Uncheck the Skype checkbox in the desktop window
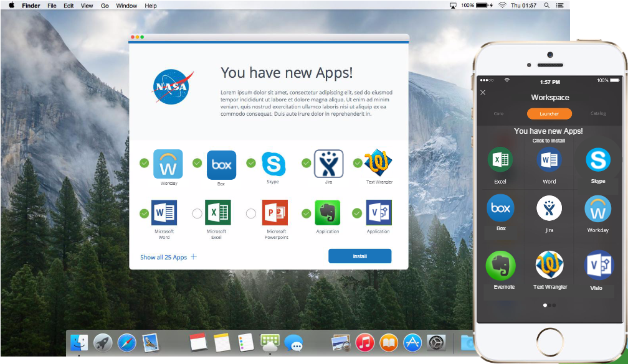The width and height of the screenshot is (628, 364). click(x=251, y=163)
